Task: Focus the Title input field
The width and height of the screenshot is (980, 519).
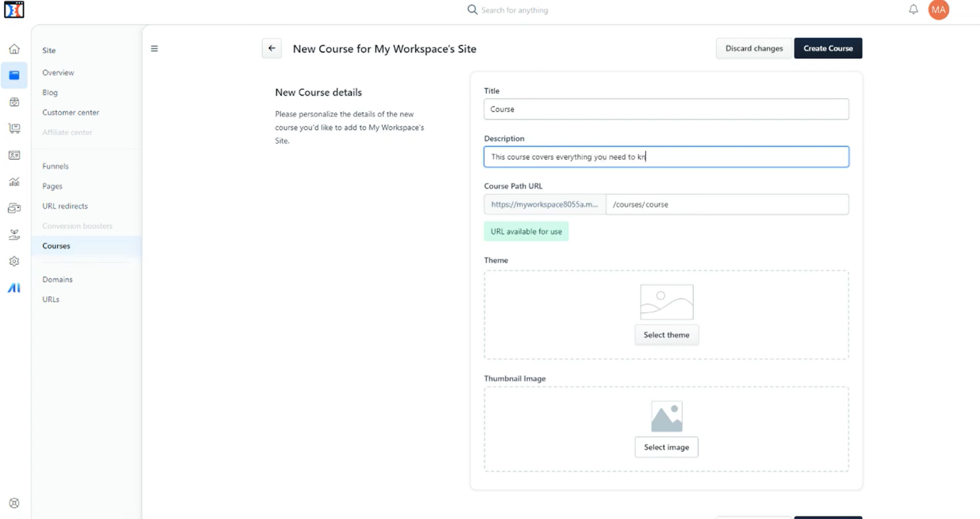Action: 666,110
